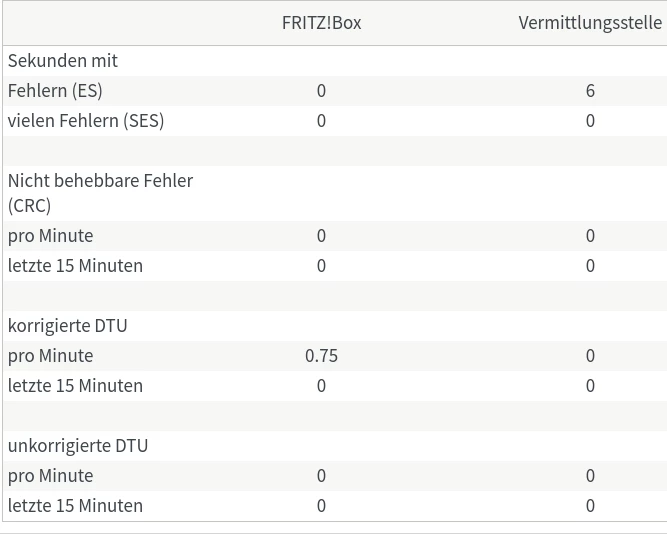
Task: Click the FRITZ!Box column header
Action: pos(321,23)
